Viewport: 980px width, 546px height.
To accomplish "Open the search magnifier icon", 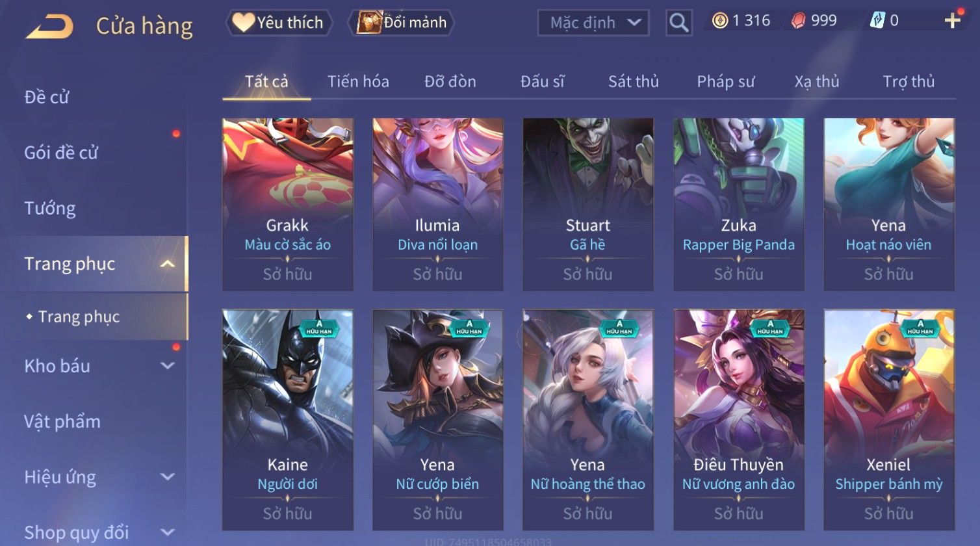I will point(678,23).
